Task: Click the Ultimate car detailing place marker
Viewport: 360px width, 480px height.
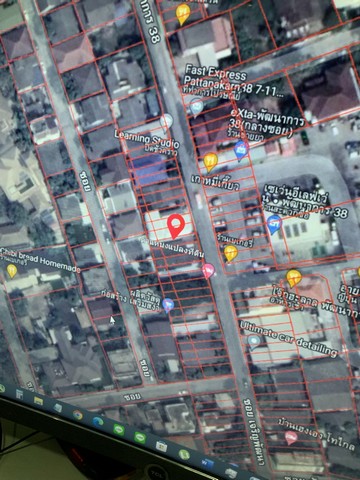Action: click(x=254, y=342)
